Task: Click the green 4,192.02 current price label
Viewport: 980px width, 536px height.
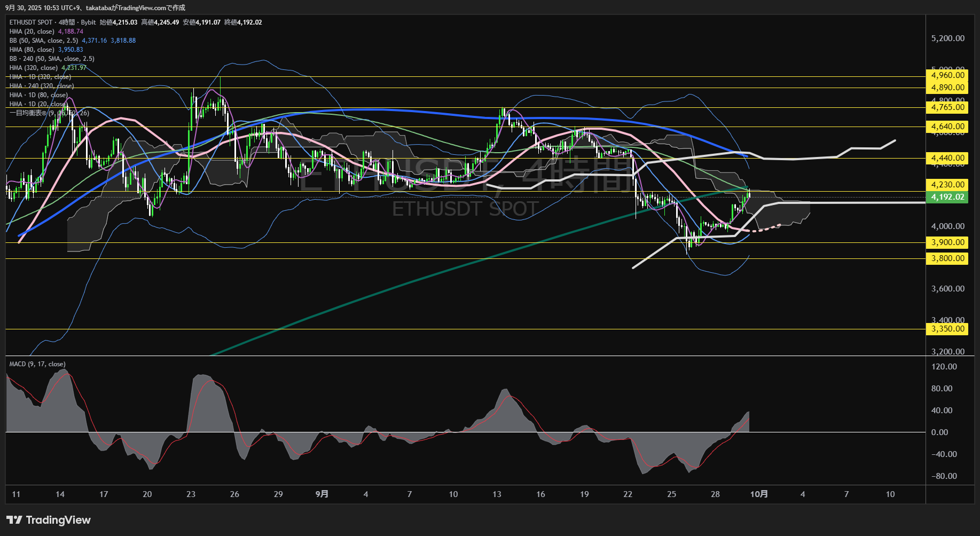Action: (948, 197)
